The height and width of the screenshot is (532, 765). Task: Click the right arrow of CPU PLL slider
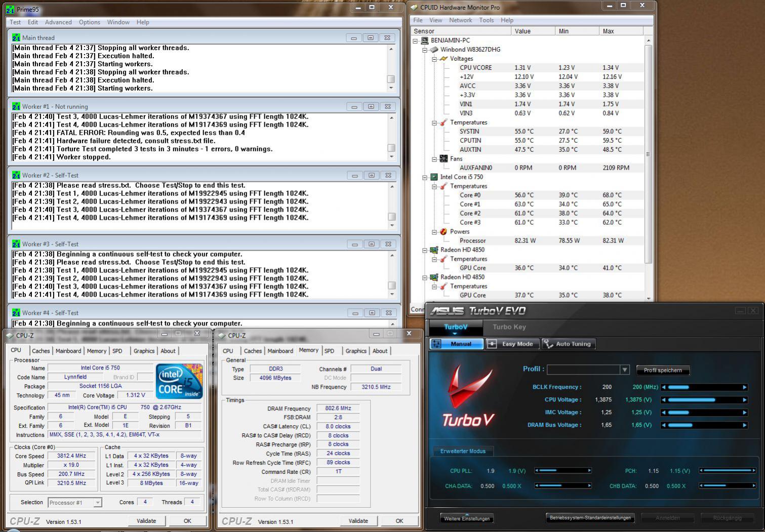point(589,471)
